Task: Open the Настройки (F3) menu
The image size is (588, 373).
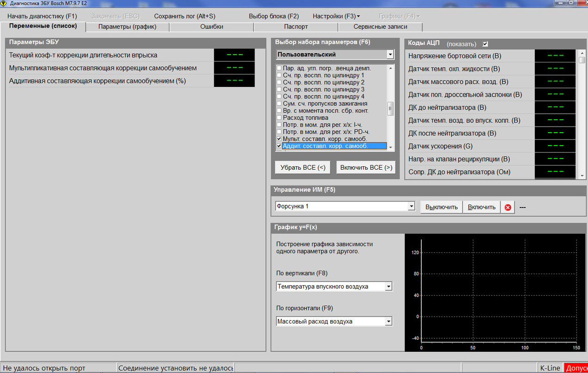Action: [x=336, y=16]
